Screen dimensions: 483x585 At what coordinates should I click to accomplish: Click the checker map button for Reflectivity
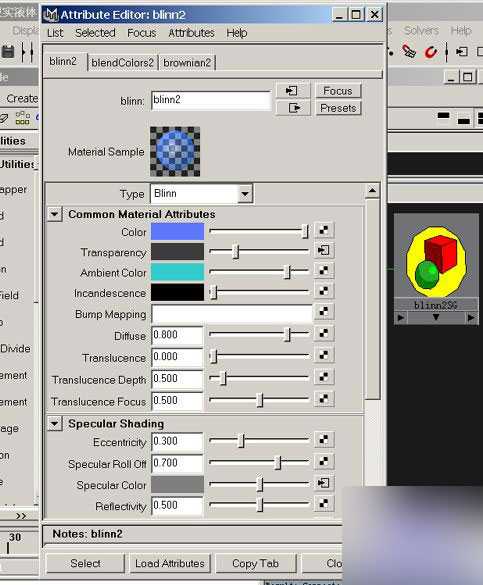[323, 504]
